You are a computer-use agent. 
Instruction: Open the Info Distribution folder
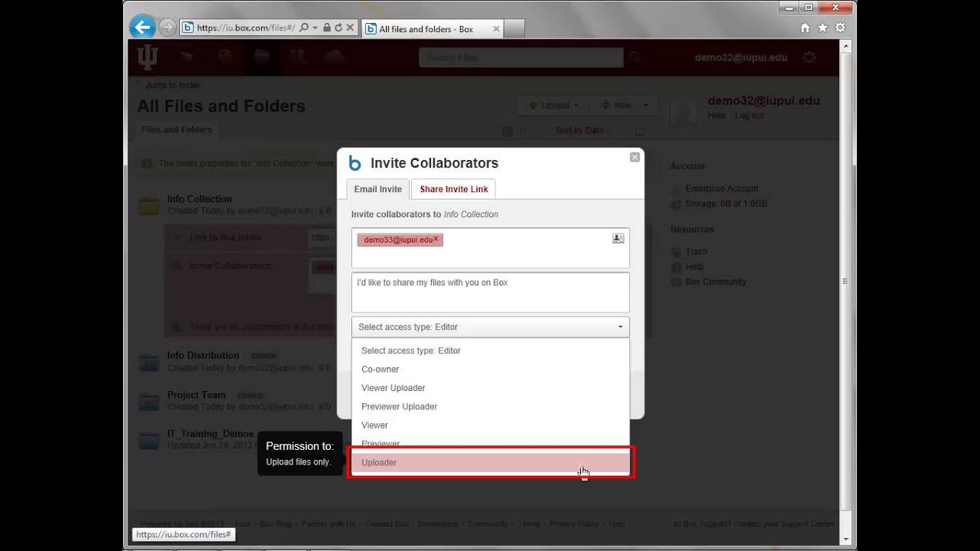pyautogui.click(x=203, y=356)
